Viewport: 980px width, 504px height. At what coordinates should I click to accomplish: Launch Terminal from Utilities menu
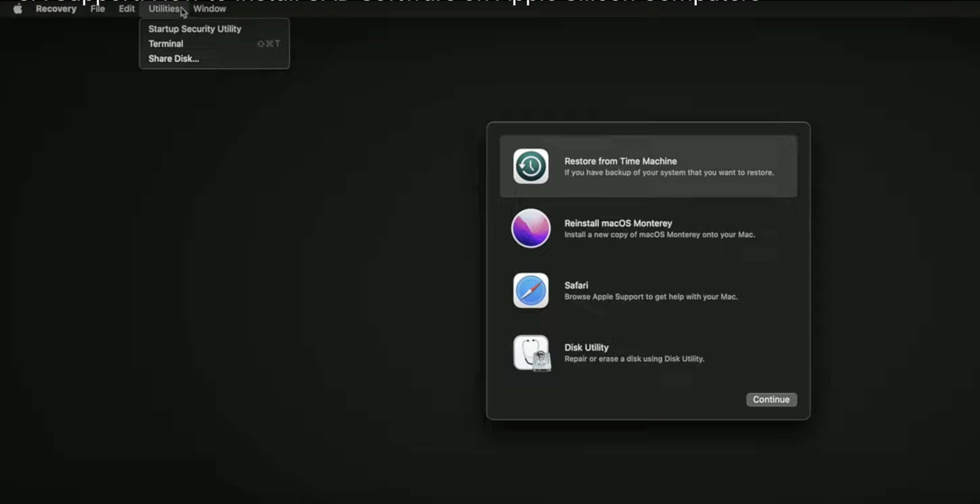[166, 44]
